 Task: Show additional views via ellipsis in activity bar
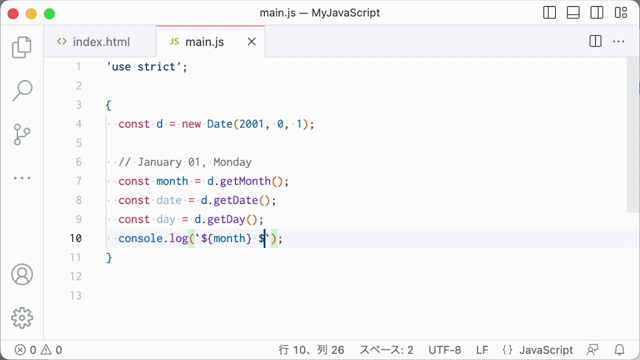click(x=22, y=178)
